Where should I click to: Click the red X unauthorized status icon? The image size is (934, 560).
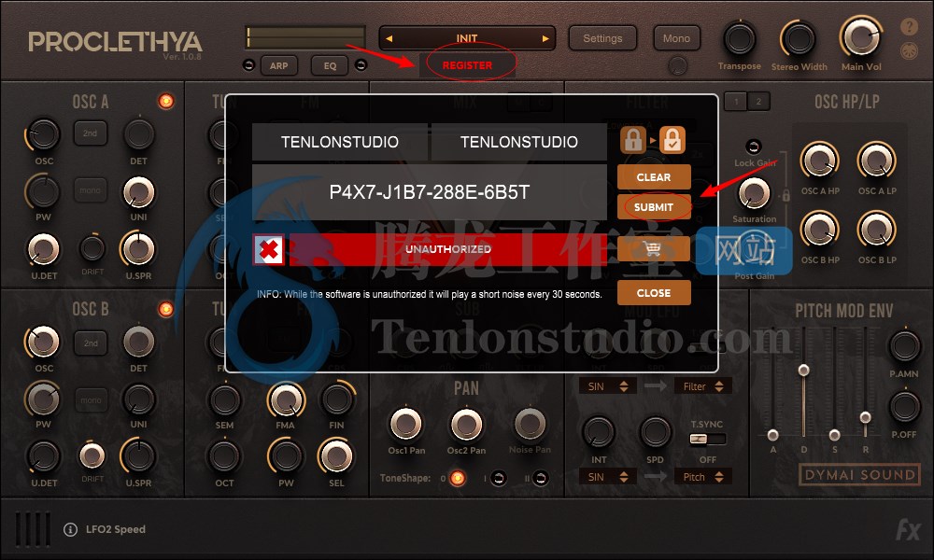[269, 249]
